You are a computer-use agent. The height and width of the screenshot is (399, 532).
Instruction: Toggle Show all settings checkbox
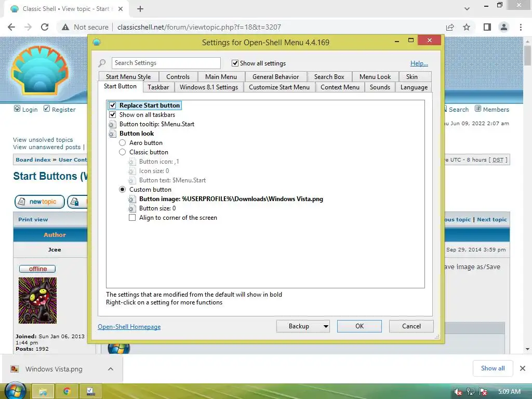click(x=235, y=63)
